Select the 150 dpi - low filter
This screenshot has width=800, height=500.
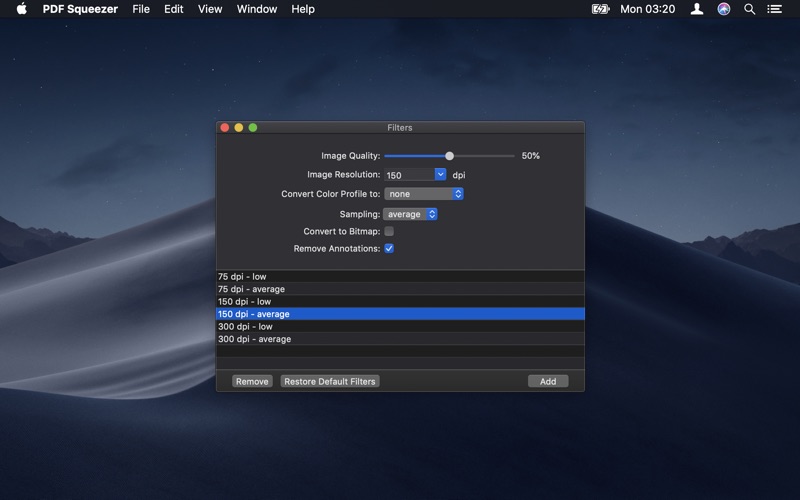point(401,302)
